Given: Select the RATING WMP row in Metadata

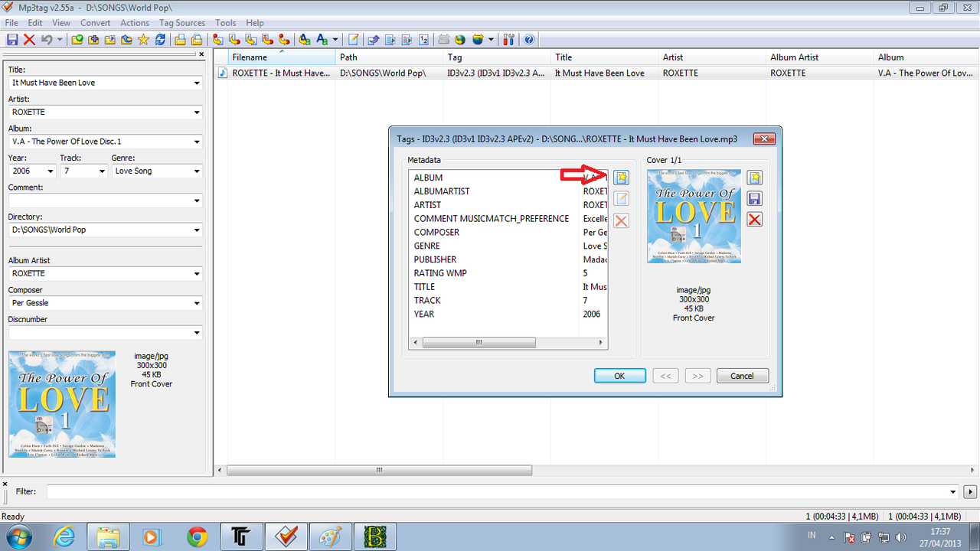Looking at the screenshot, I should tap(508, 273).
